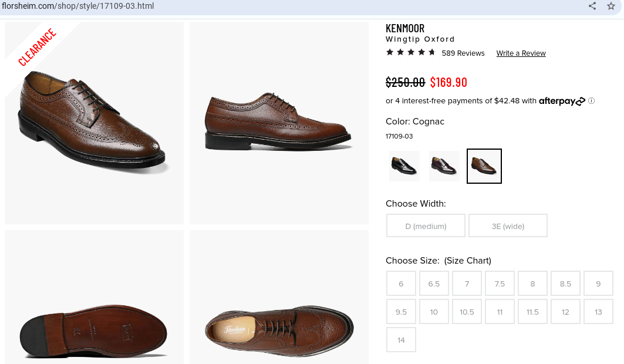
Task: Pick shoe size 9.5
Action: click(401, 312)
